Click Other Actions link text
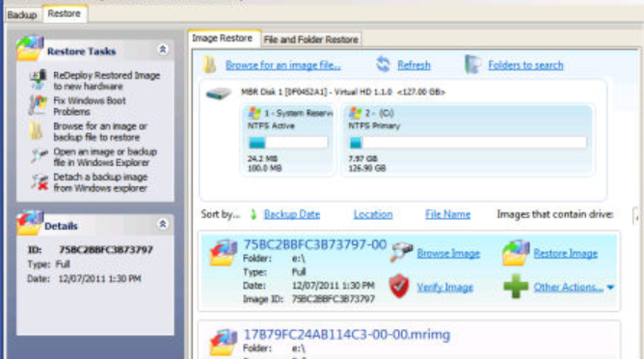Viewport: 644px width, 359px height. pyautogui.click(x=569, y=288)
